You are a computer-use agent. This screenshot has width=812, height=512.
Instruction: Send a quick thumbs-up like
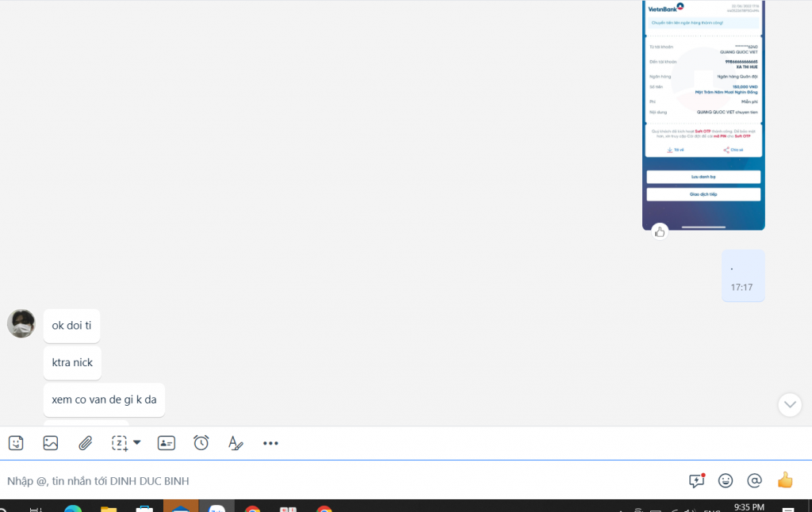click(785, 480)
